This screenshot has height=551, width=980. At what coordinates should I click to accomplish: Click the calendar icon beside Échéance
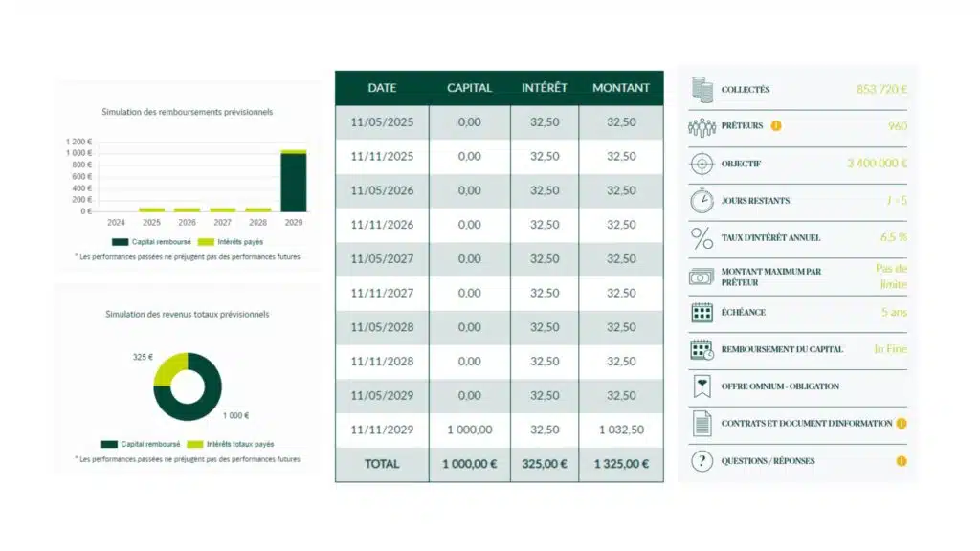coord(702,313)
